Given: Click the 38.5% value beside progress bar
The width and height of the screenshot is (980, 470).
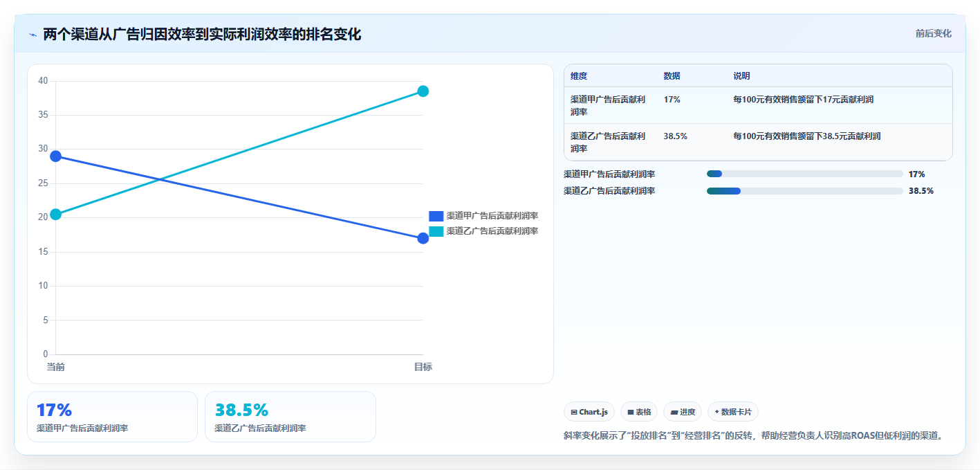Looking at the screenshot, I should [x=921, y=190].
